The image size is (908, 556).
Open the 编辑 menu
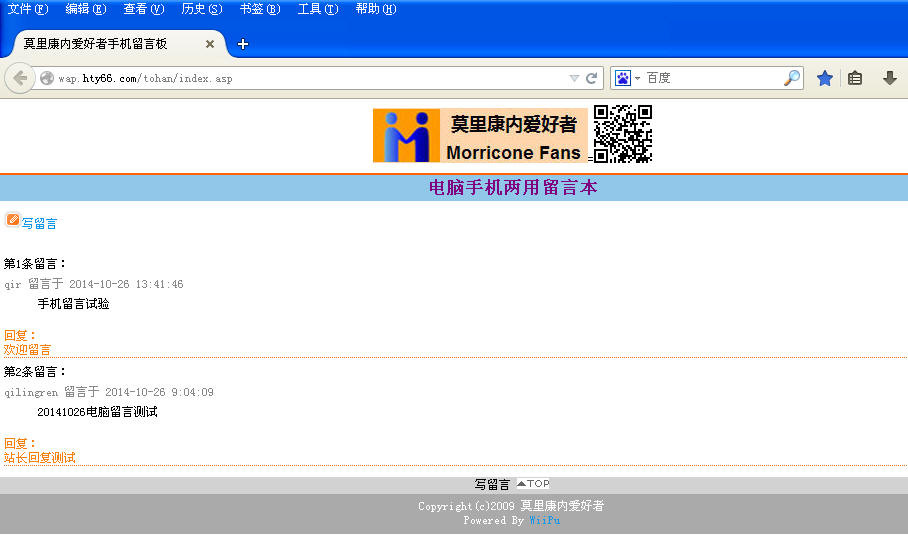coord(86,9)
